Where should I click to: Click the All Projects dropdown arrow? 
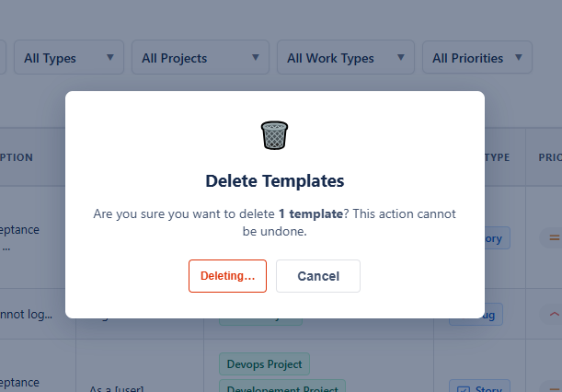(256, 57)
